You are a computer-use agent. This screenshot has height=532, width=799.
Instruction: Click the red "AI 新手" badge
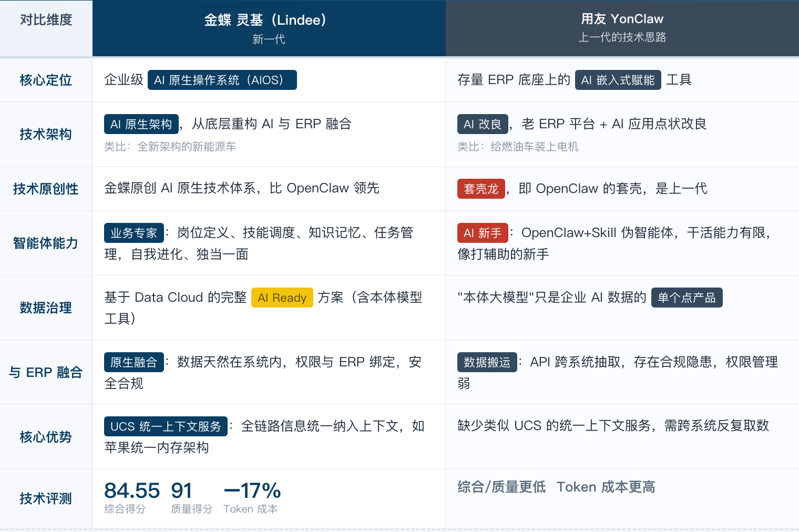483,233
